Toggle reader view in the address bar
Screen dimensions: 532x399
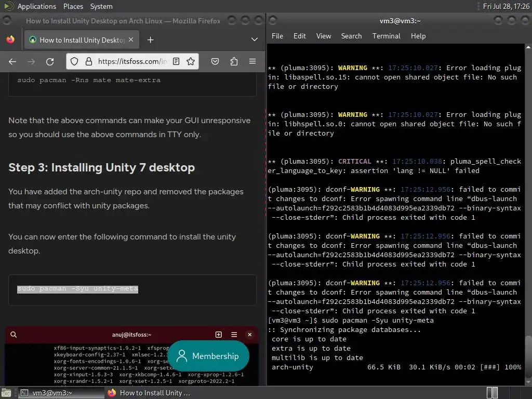tap(176, 61)
